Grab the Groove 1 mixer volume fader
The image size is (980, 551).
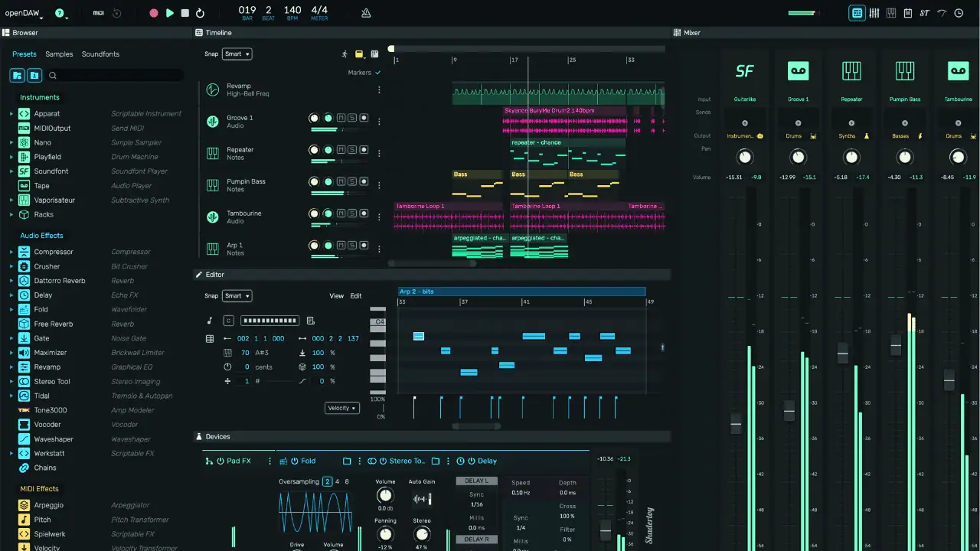(x=789, y=412)
